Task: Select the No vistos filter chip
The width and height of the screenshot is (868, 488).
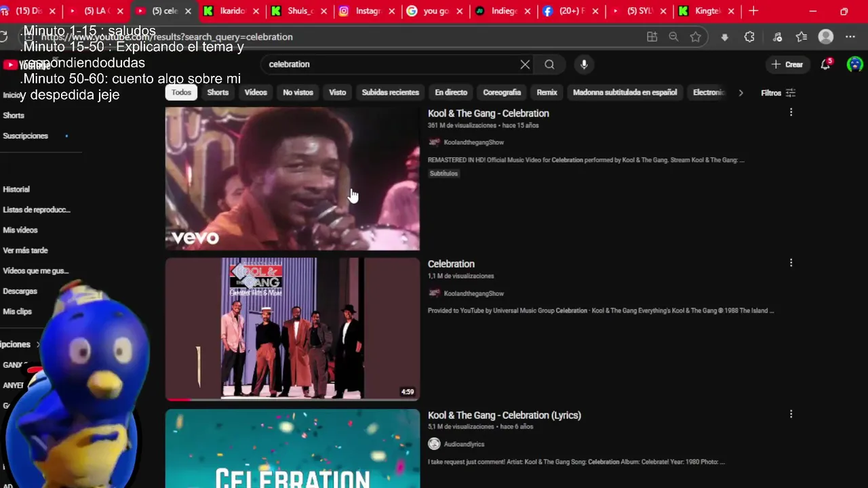Action: click(298, 92)
